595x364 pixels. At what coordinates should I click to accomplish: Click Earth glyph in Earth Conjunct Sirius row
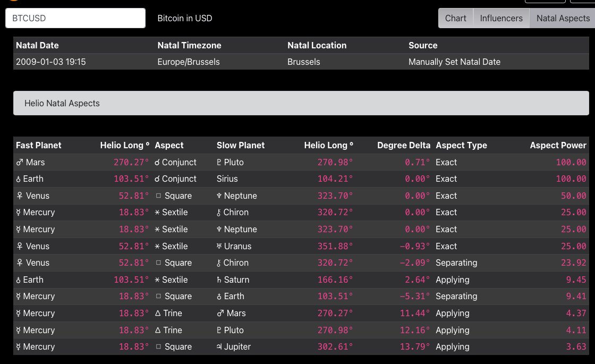(18, 179)
